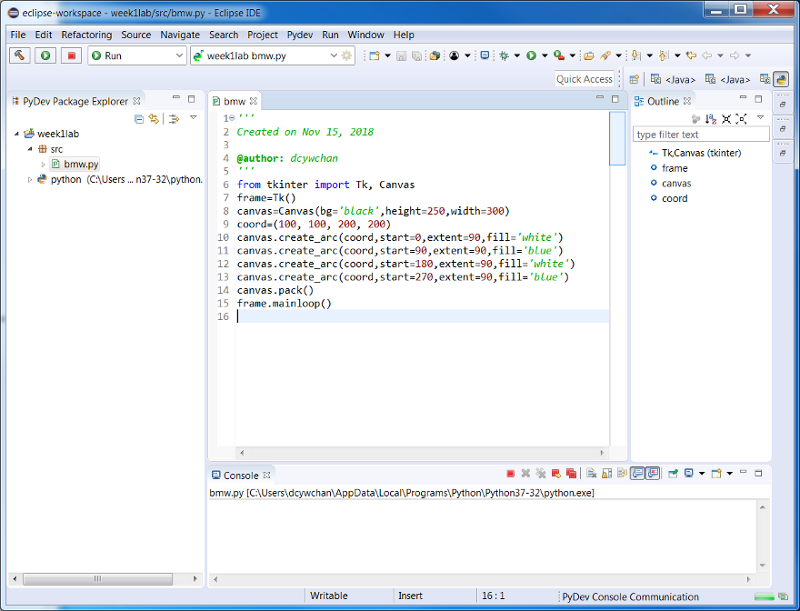
Task: Click Collapse All in Package Explorer
Action: [139, 119]
